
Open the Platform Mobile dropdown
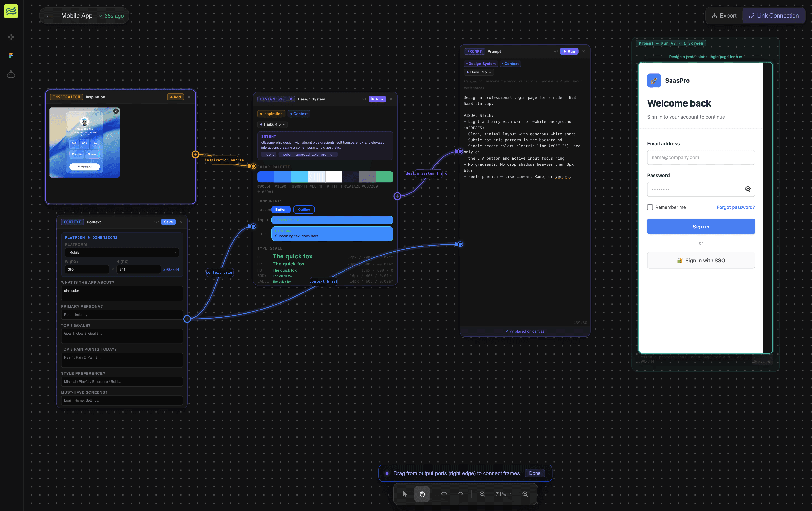(x=122, y=253)
